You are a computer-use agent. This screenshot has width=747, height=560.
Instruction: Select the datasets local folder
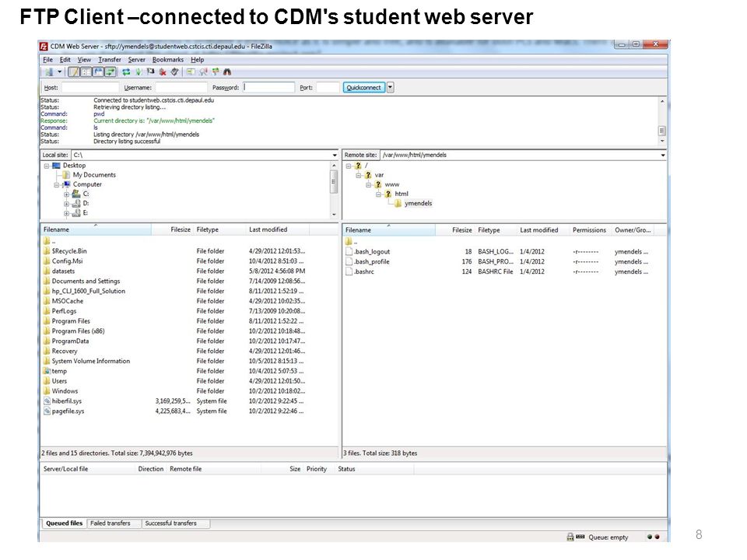(63, 271)
